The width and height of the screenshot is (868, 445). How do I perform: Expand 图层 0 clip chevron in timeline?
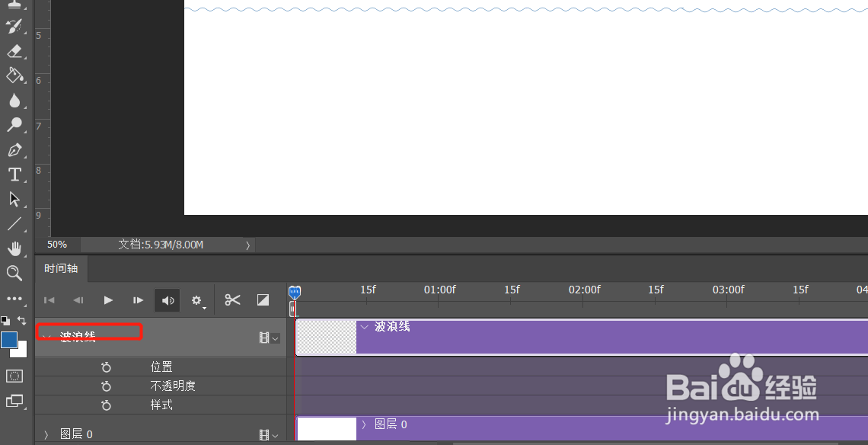(364, 424)
